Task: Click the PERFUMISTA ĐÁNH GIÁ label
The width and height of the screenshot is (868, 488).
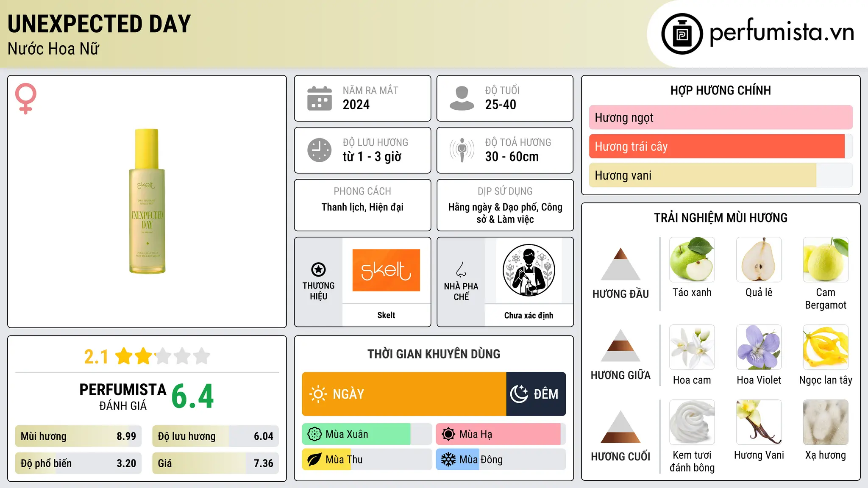Action: point(123,397)
